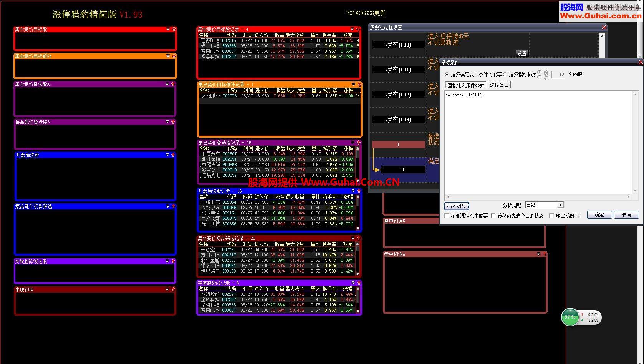Click the ranking count field showing 10
The height and width of the screenshot is (364, 644).
tap(558, 75)
